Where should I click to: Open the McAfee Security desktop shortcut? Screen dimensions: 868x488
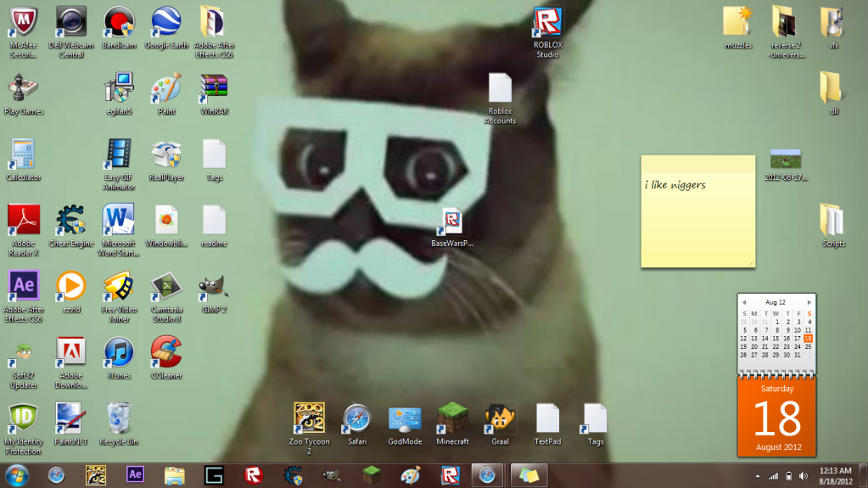[23, 32]
